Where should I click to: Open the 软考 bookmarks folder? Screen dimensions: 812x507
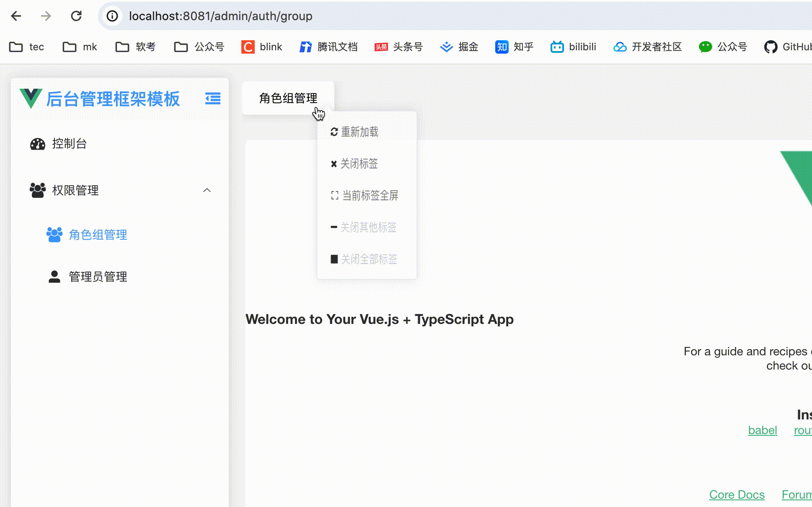[x=135, y=47]
